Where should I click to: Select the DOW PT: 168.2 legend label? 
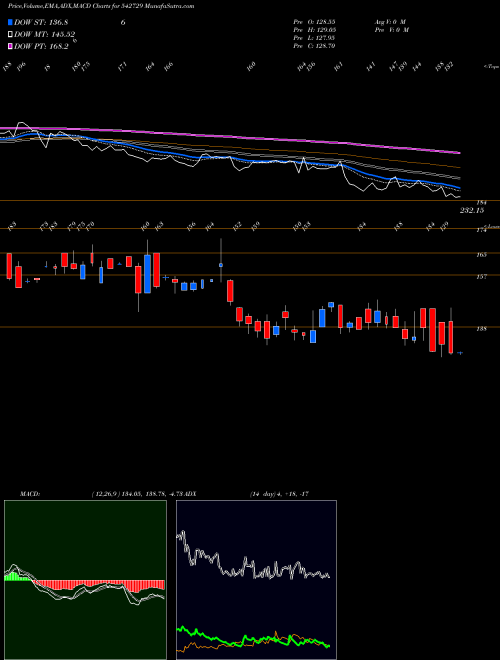click(x=41, y=46)
